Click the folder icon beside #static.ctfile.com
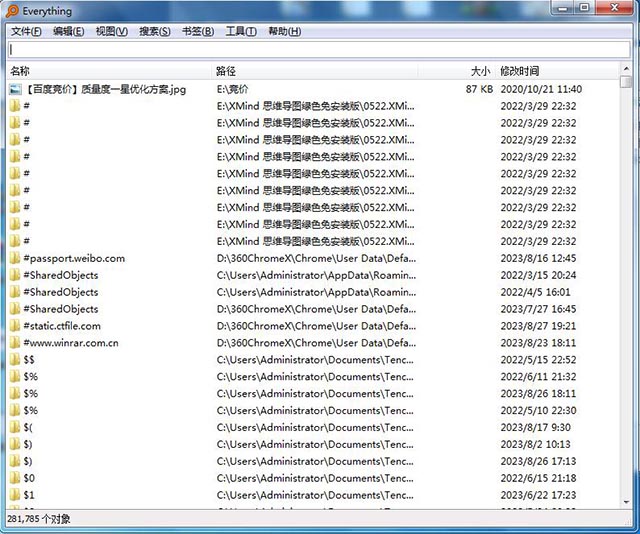Viewport: 640px width, 534px height. [x=15, y=326]
